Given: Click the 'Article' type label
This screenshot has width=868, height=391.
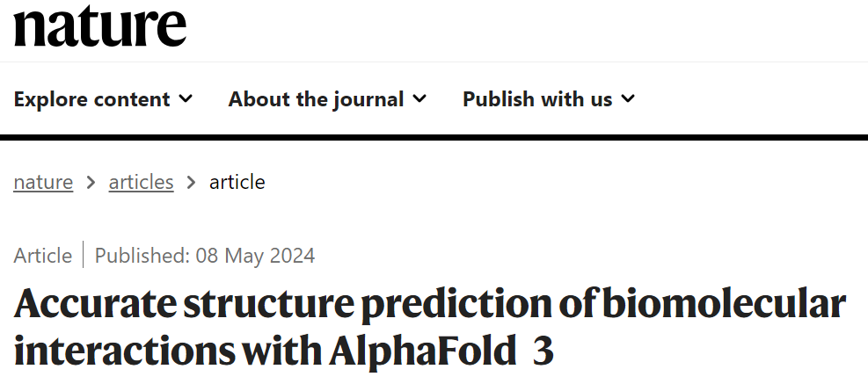Looking at the screenshot, I should [x=43, y=256].
